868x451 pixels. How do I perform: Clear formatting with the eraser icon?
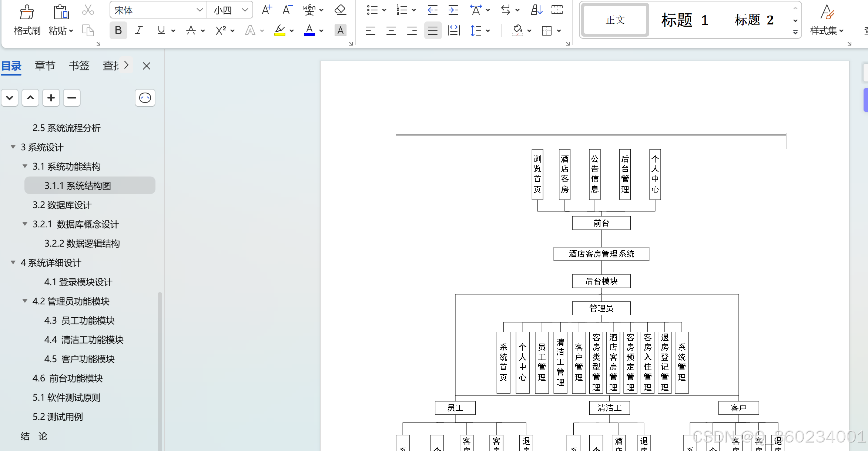(340, 10)
